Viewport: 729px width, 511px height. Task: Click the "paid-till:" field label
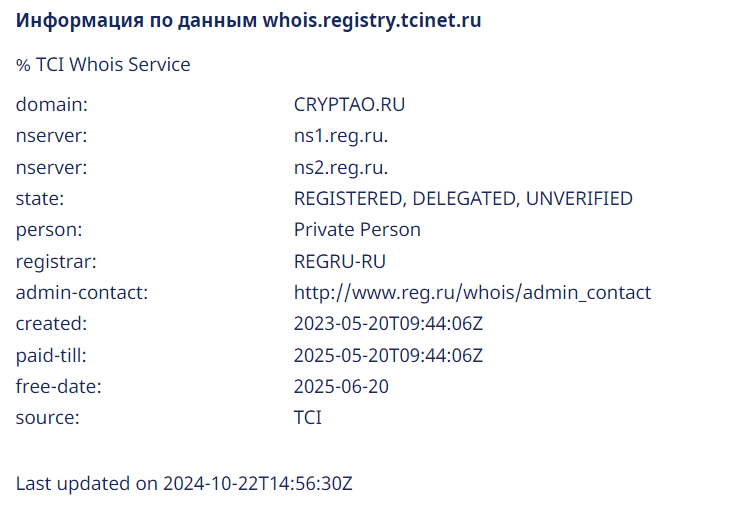(51, 355)
